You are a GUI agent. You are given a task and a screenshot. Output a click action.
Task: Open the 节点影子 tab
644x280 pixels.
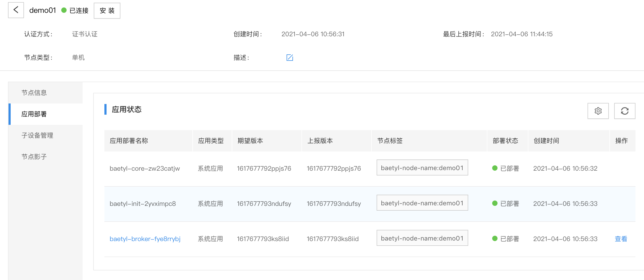[46, 157]
